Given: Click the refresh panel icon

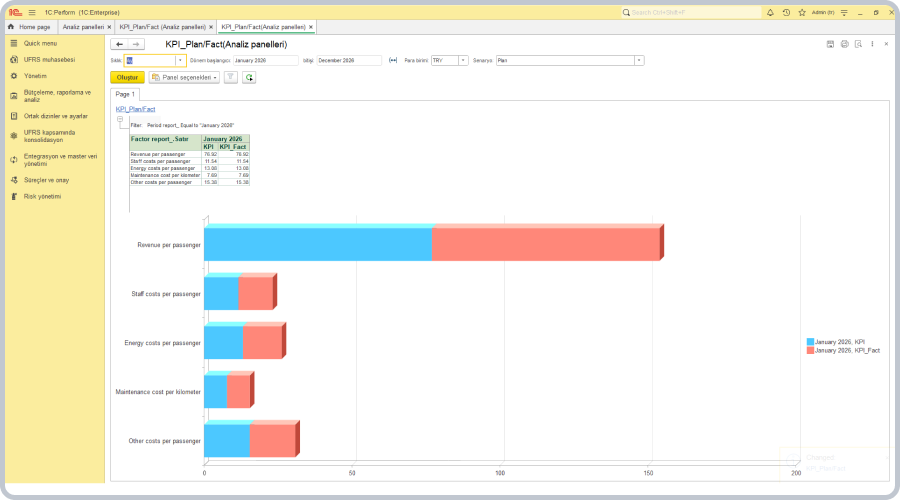Looking at the screenshot, I should pos(248,77).
